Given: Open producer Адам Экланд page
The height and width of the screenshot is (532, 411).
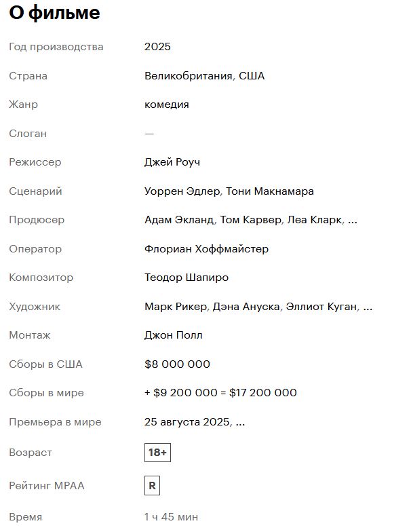Looking at the screenshot, I should click(179, 220).
